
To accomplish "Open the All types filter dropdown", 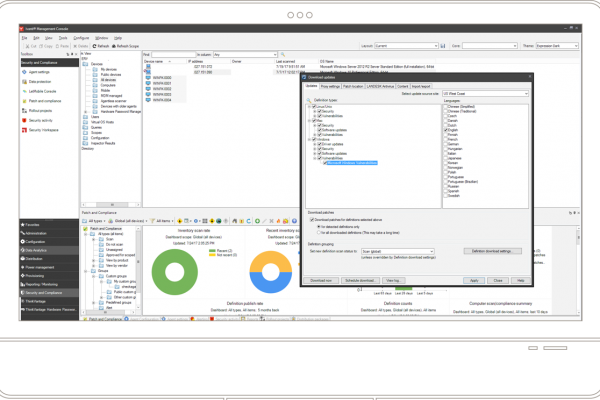I will coord(94,221).
